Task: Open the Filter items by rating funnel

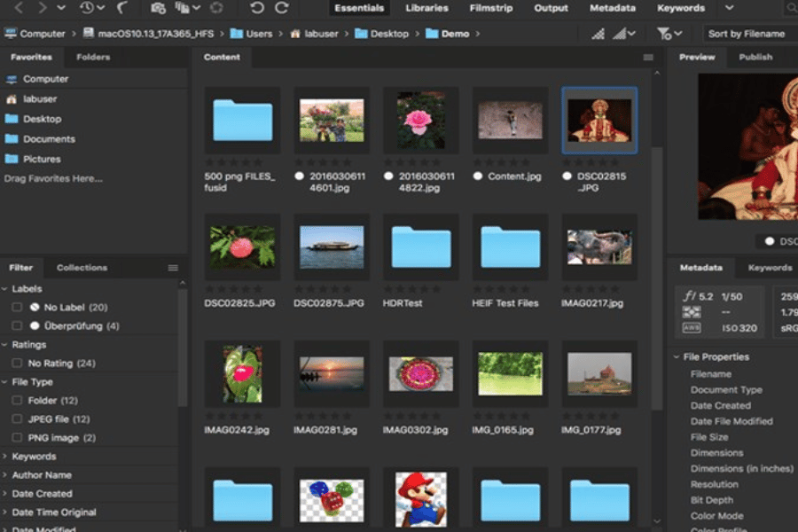Action: coord(665,34)
